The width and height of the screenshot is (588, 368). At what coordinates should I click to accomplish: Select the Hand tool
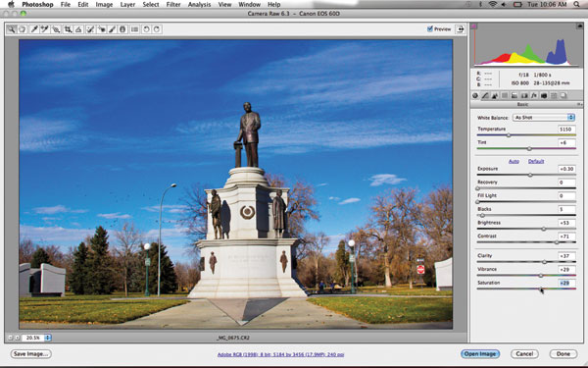23,29
